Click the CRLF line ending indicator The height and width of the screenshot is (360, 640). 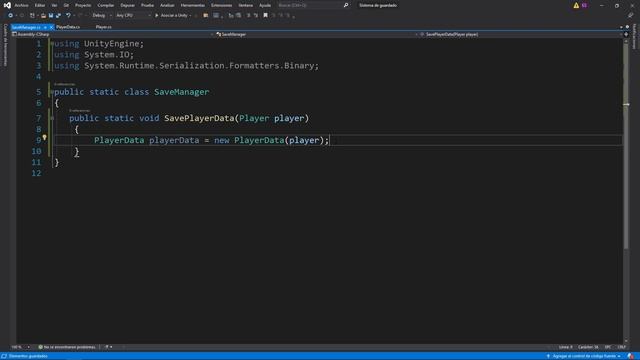(x=622, y=347)
